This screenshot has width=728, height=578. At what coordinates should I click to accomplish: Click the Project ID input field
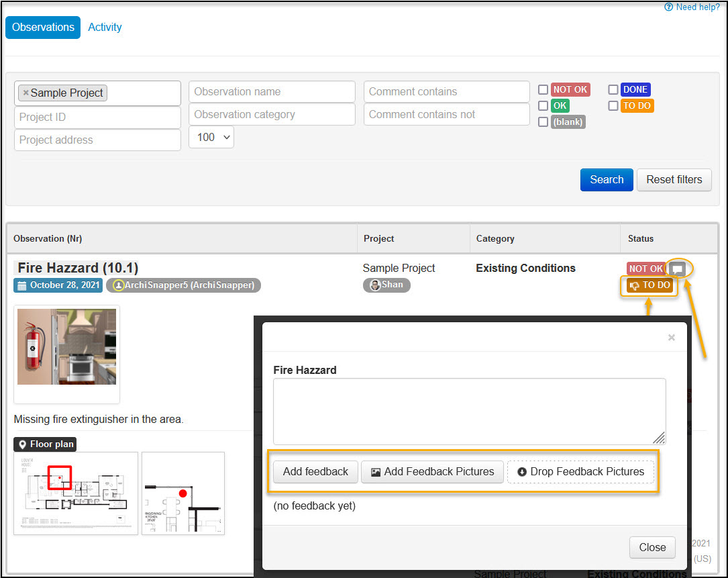click(97, 117)
